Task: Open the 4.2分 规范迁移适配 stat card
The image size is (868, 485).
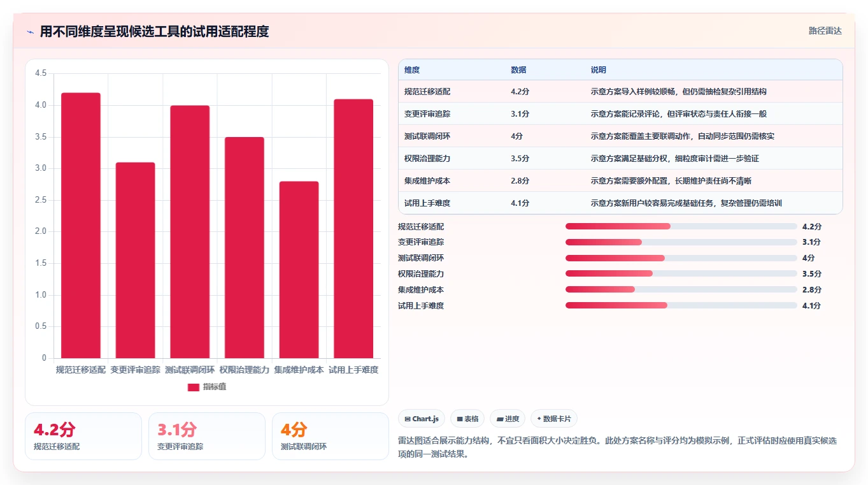Action: coord(83,436)
